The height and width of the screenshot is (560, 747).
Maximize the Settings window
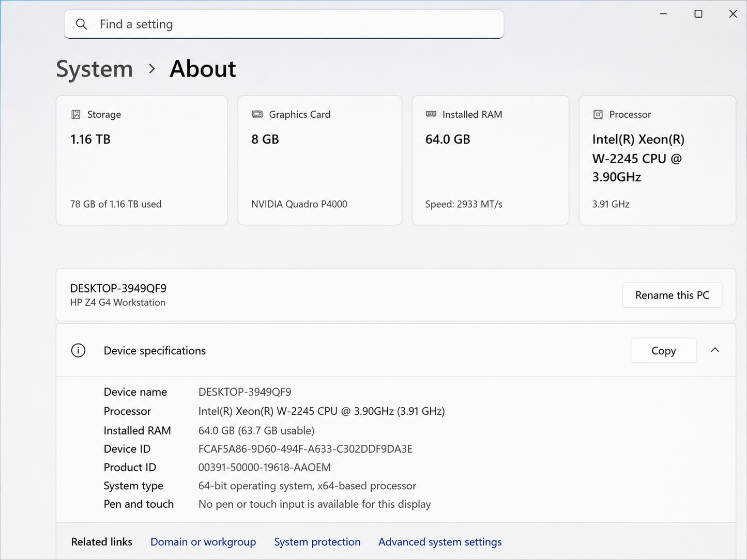[698, 14]
